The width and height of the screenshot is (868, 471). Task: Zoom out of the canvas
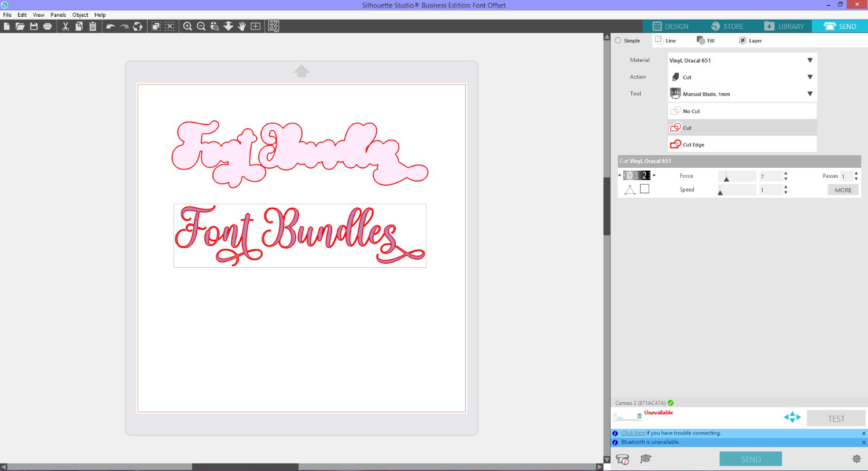click(x=201, y=26)
